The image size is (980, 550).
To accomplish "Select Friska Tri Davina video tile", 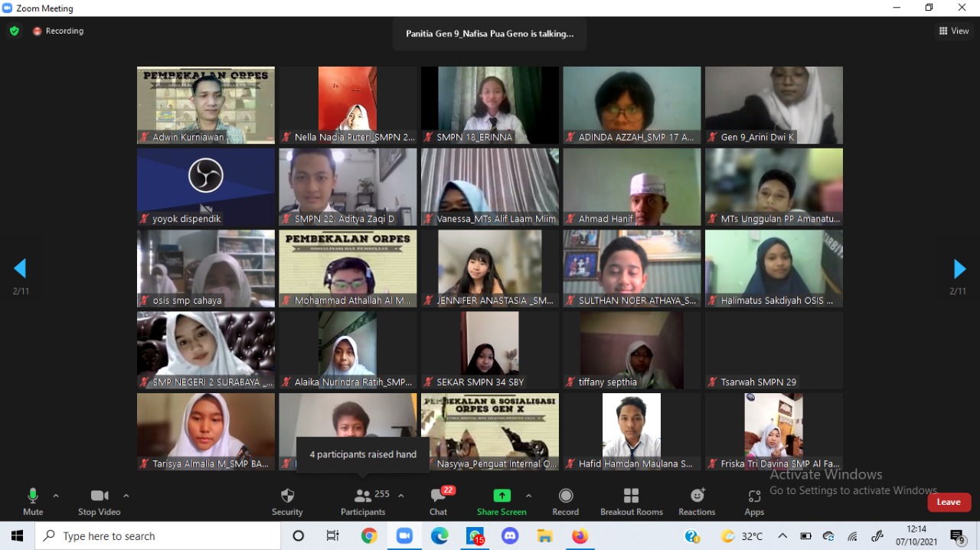I will pyautogui.click(x=774, y=431).
